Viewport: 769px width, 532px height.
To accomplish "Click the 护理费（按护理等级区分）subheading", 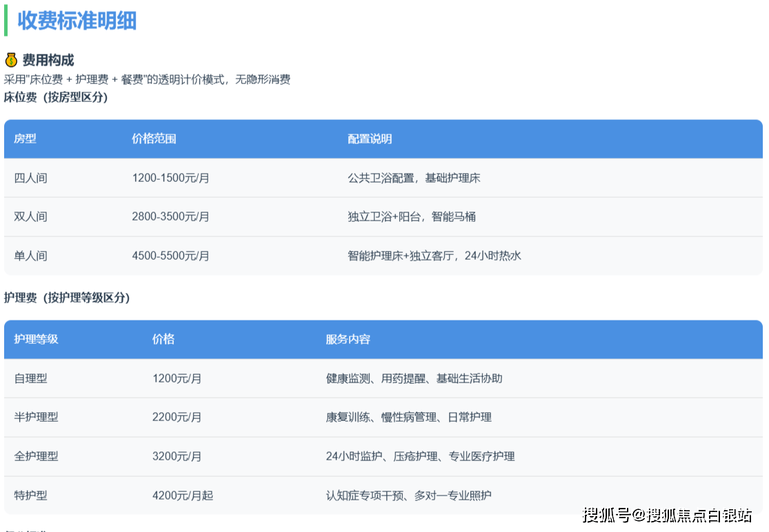I will [67, 298].
